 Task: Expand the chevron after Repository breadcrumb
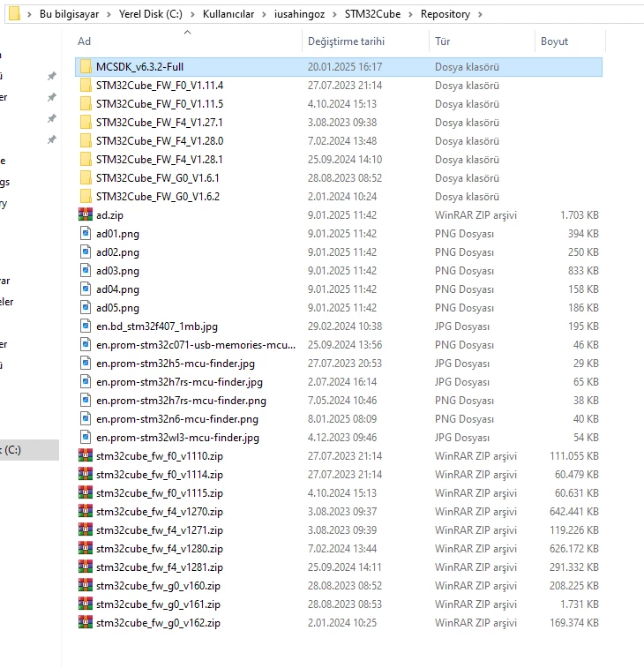(x=480, y=14)
